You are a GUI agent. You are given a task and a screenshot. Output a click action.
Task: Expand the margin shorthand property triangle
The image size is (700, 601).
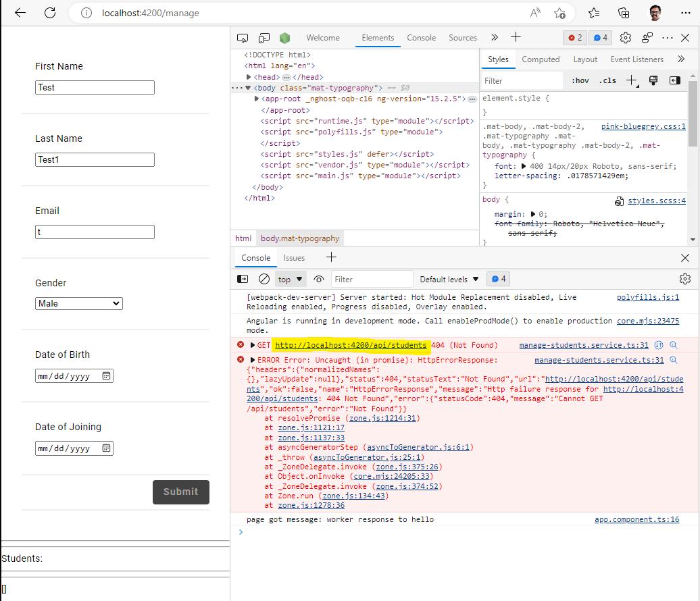[x=532, y=214]
